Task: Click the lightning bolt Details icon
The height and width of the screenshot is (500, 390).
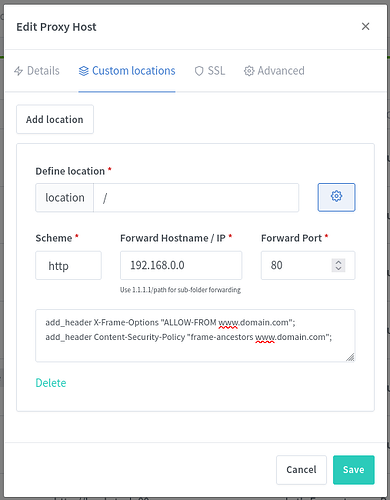Action: [x=19, y=71]
